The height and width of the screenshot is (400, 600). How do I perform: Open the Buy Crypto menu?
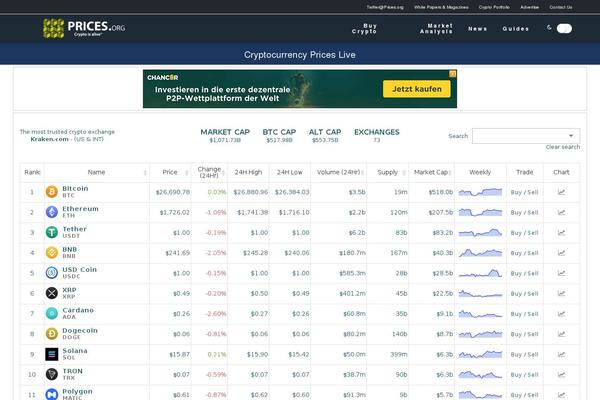364,29
